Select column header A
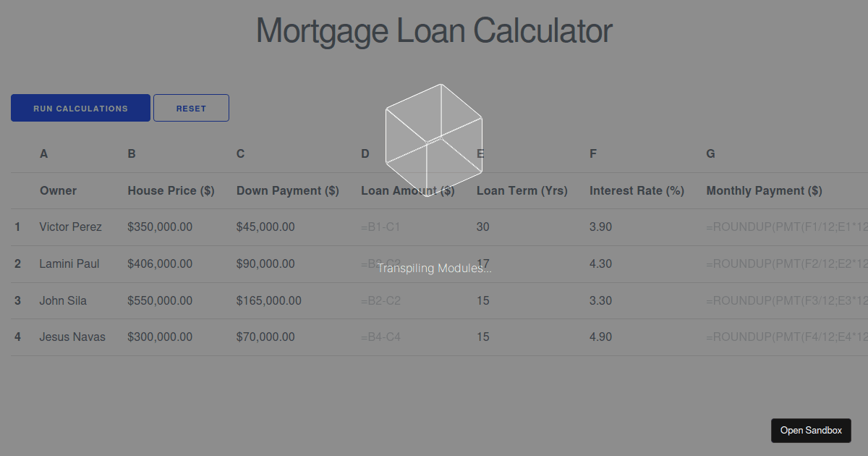The width and height of the screenshot is (868, 456). coord(43,153)
